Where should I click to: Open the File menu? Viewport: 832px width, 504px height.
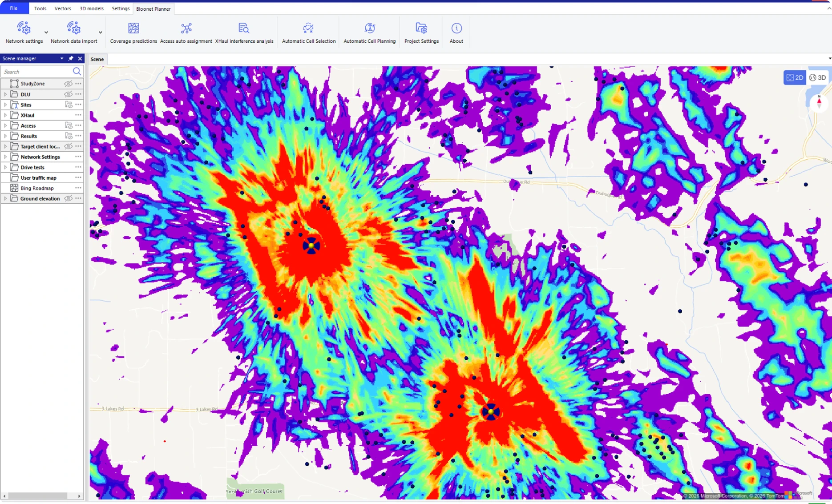click(x=14, y=8)
